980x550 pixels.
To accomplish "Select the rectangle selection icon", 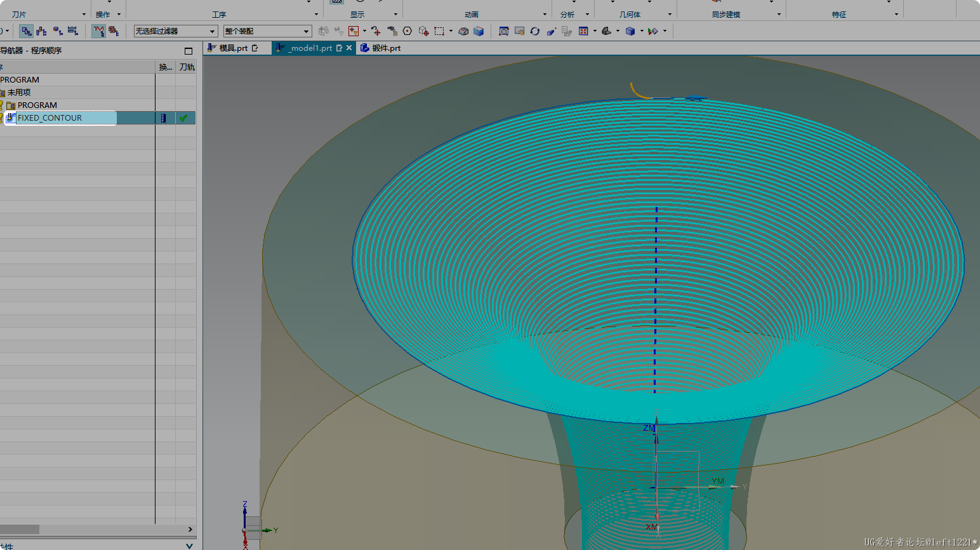I will click(439, 31).
